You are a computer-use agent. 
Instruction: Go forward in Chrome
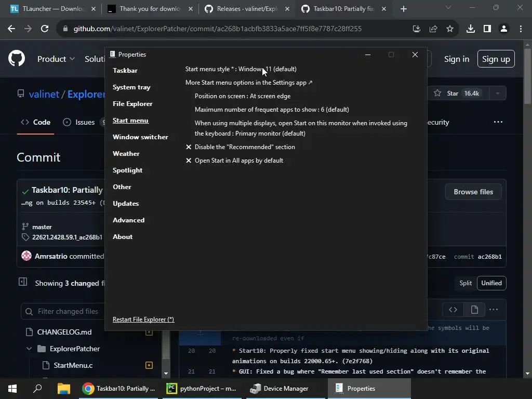[x=28, y=29]
